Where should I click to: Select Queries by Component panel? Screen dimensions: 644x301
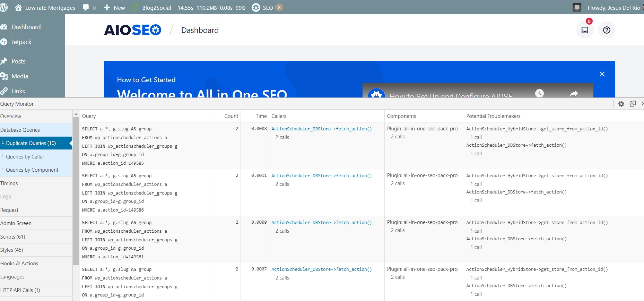[36, 170]
